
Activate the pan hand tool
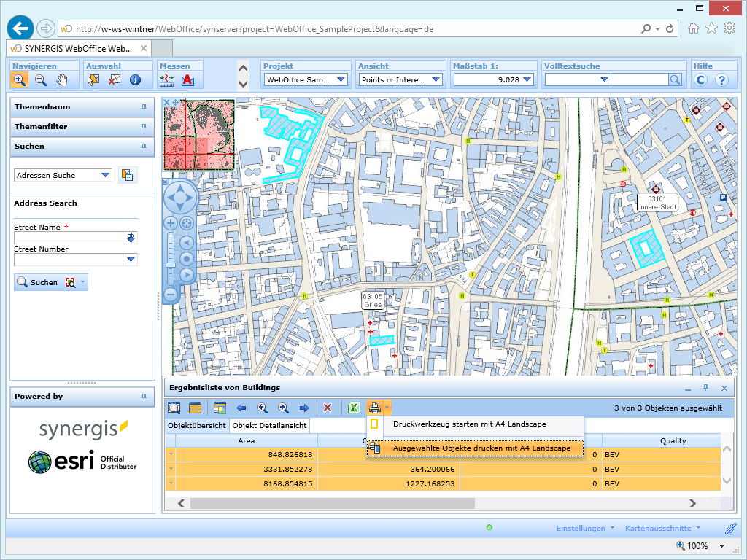click(62, 80)
